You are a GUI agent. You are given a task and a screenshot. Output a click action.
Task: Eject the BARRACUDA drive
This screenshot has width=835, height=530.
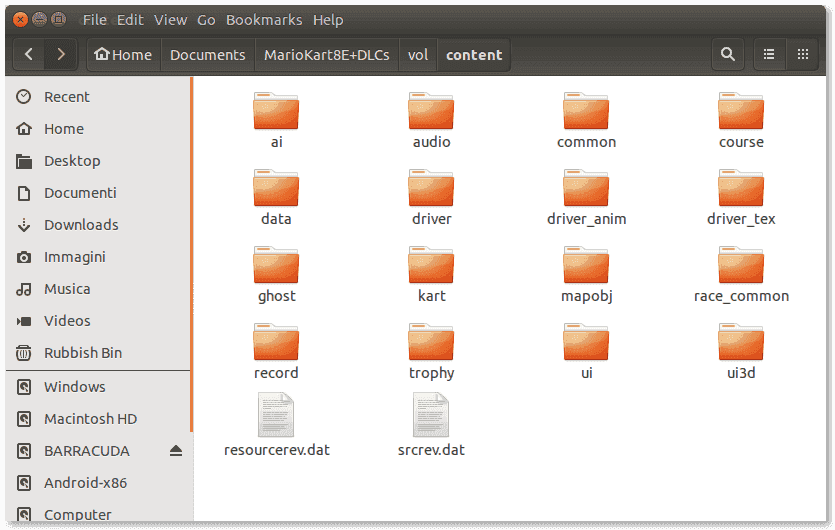point(176,451)
